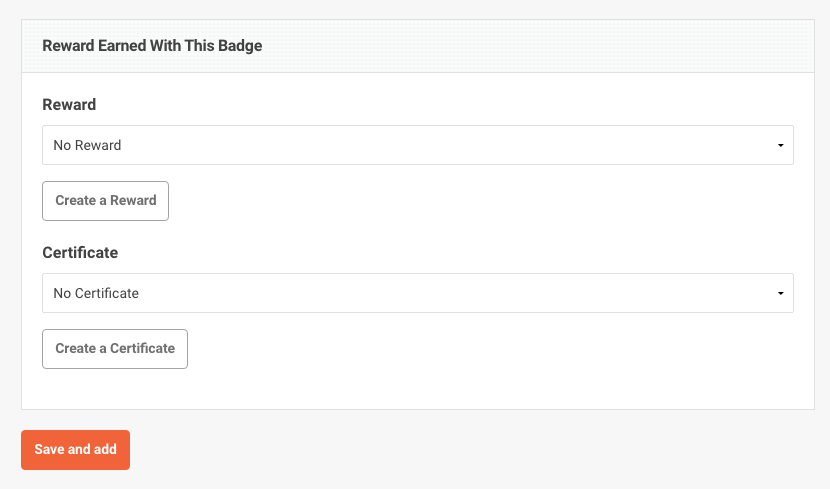Click the arrow icon on Certificate select

tap(780, 294)
